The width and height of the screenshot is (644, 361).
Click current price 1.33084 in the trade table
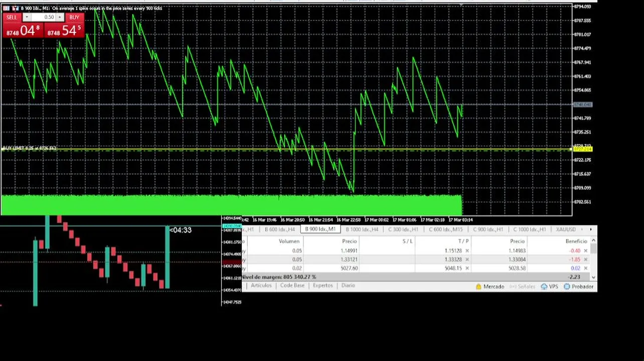point(517,260)
